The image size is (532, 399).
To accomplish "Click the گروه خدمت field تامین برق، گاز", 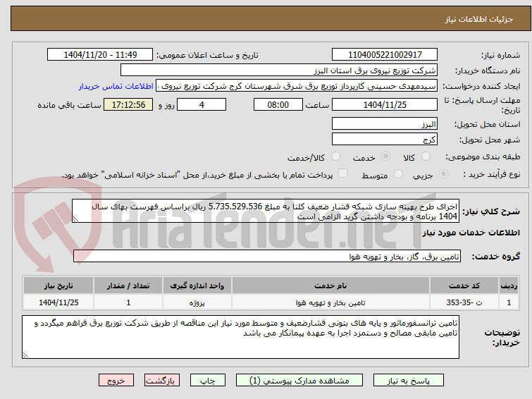I will (267, 257).
